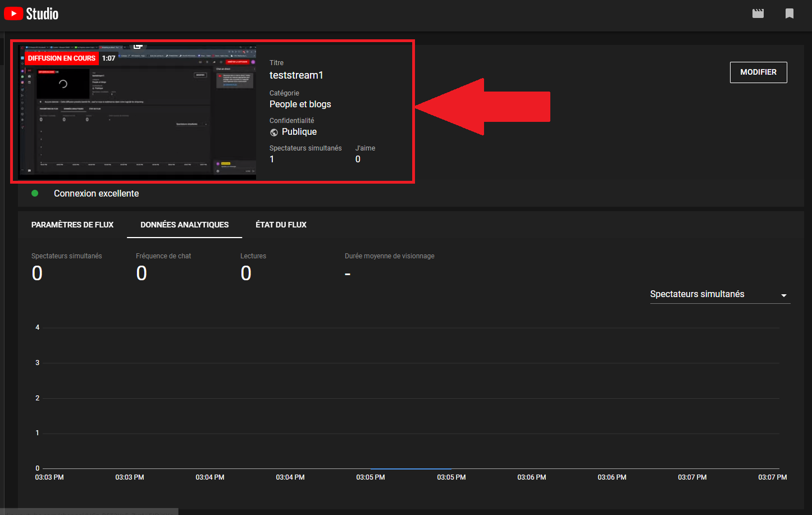812x515 pixels.
Task: Click the dropdown arrow of the chart selector
Action: 784,295
